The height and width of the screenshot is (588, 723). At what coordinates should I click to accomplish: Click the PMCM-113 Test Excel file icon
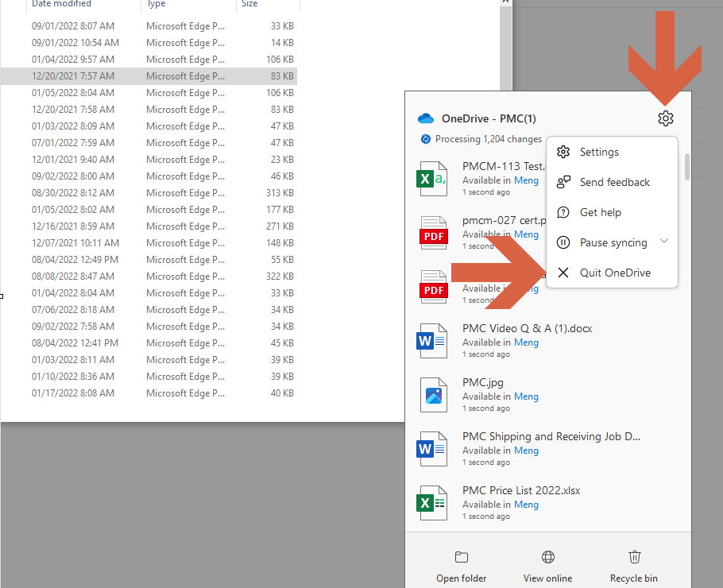click(x=433, y=179)
